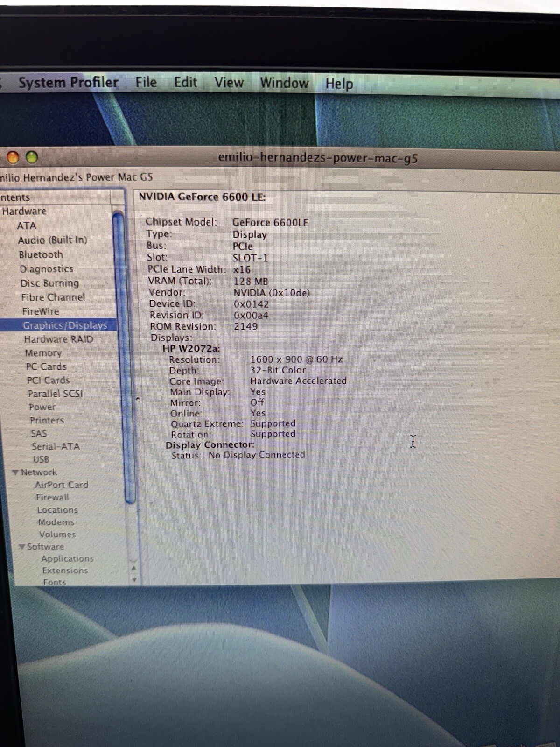Image resolution: width=560 pixels, height=747 pixels.
Task: View Locations under Network
Action: coord(57,510)
